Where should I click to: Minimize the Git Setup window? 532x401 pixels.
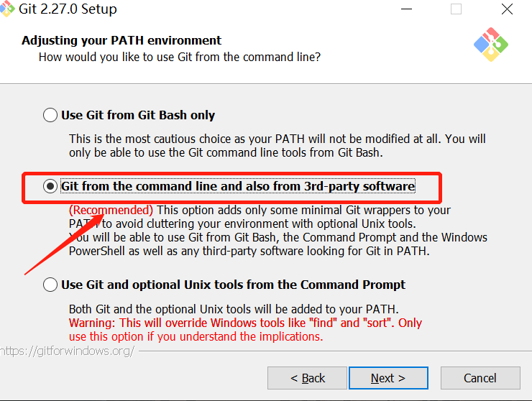[408, 9]
